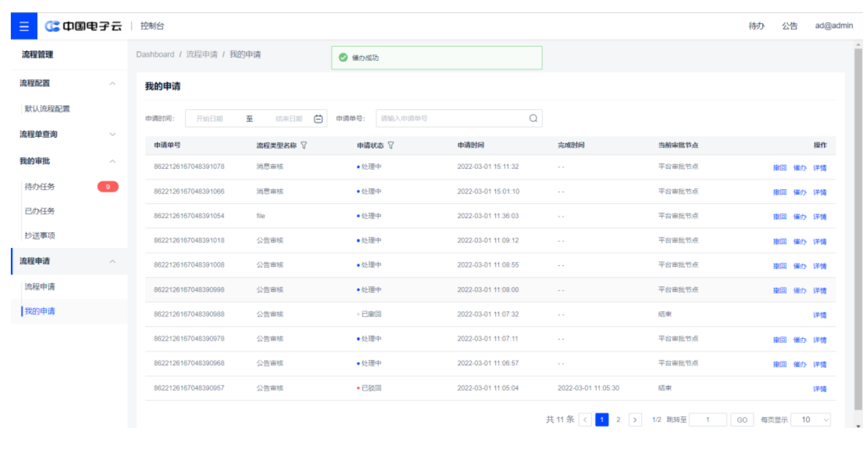Click 撤回 for order ending 391066
The height and width of the screenshot is (453, 868).
(x=779, y=192)
